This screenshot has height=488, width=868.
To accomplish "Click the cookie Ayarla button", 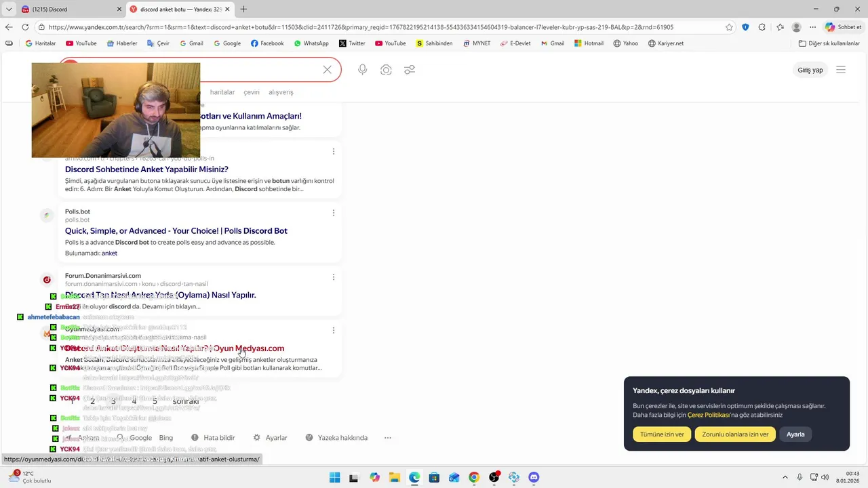I will click(x=795, y=434).
